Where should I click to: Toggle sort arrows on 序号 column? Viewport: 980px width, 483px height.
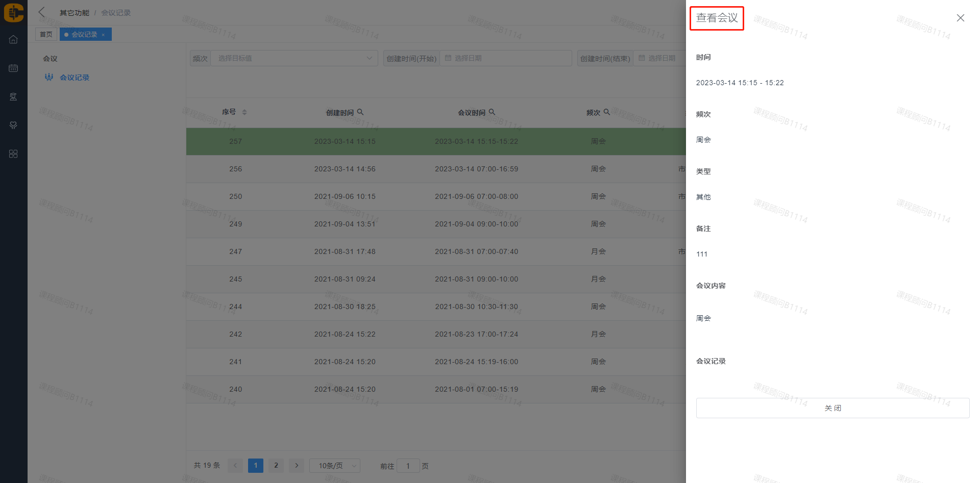[244, 112]
